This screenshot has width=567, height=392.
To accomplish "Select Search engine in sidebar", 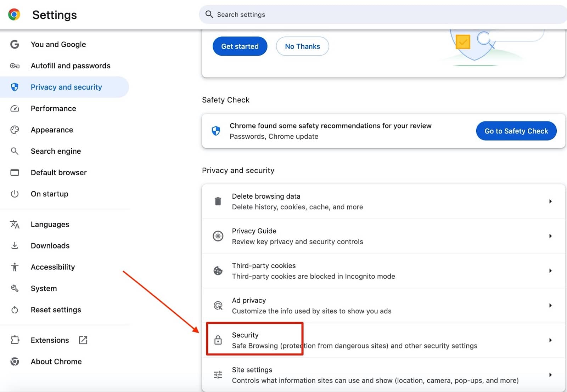I will coord(56,151).
